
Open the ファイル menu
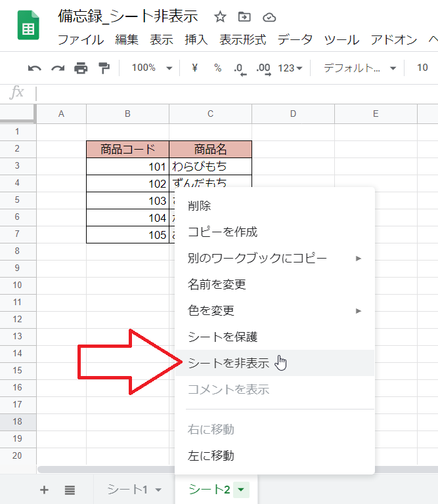[81, 40]
